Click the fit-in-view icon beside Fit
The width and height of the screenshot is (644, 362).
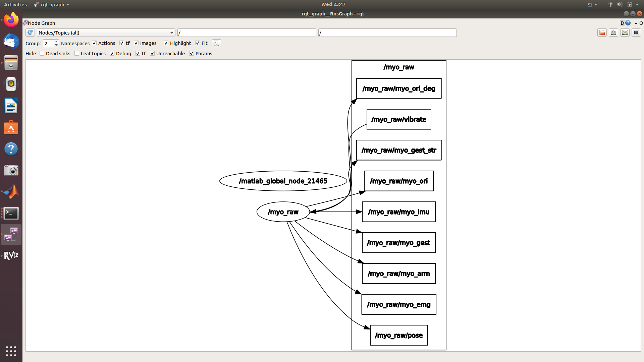tap(216, 43)
